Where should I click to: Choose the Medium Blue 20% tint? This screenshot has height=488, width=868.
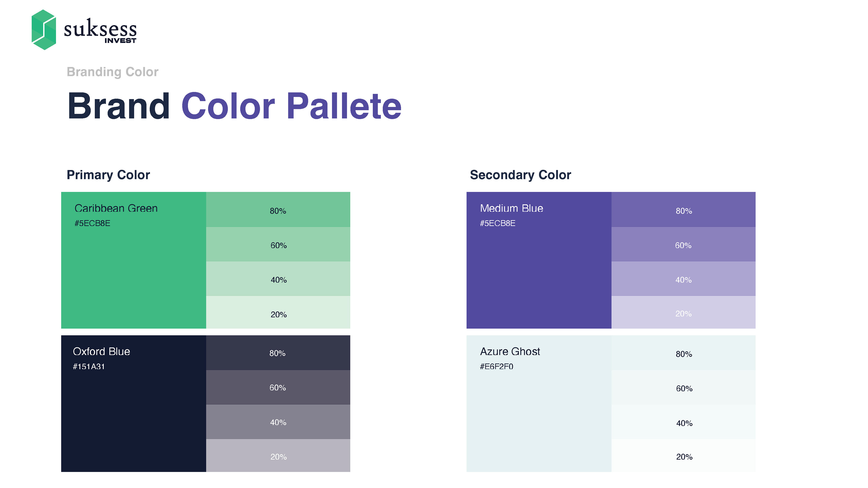(x=683, y=312)
